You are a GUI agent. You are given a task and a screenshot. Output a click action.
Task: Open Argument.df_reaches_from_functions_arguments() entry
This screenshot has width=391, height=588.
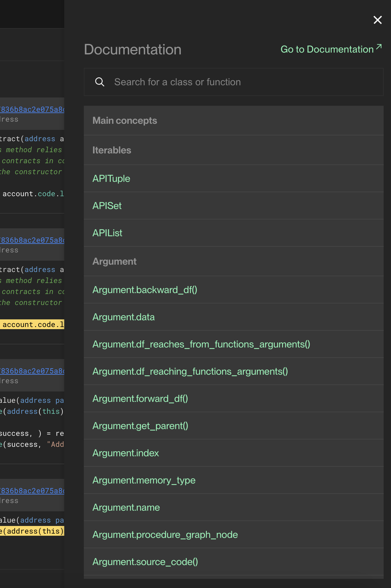click(201, 344)
